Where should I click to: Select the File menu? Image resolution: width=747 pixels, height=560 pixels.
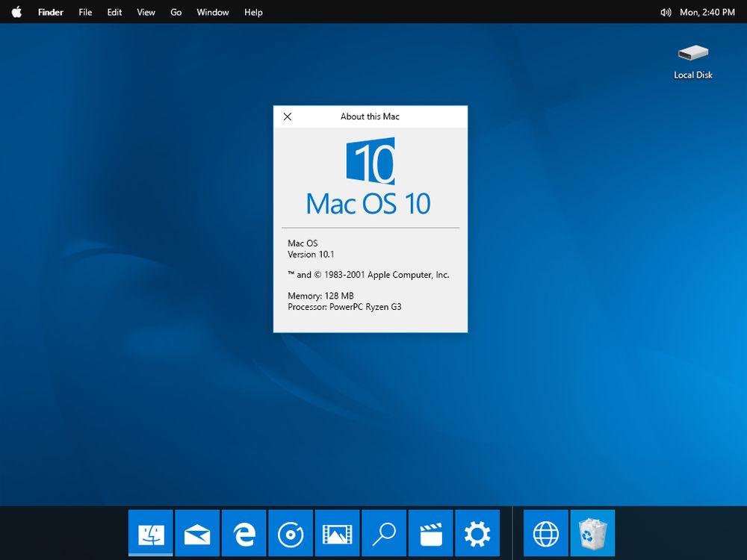pos(85,12)
